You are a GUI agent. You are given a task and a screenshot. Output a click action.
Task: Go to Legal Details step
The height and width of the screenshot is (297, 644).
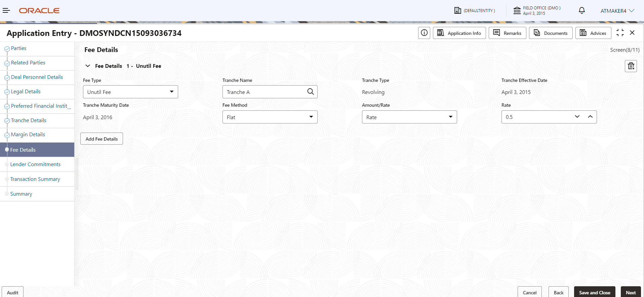coord(26,92)
